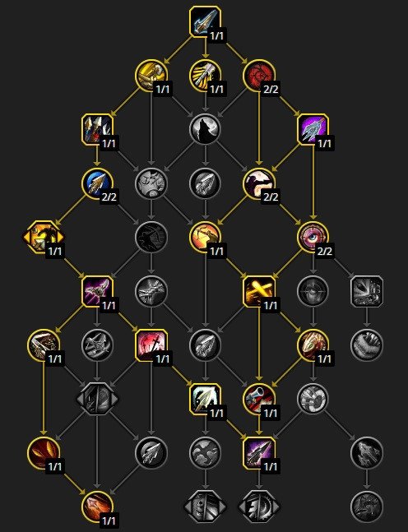Select the top arrow talent node

point(205,21)
